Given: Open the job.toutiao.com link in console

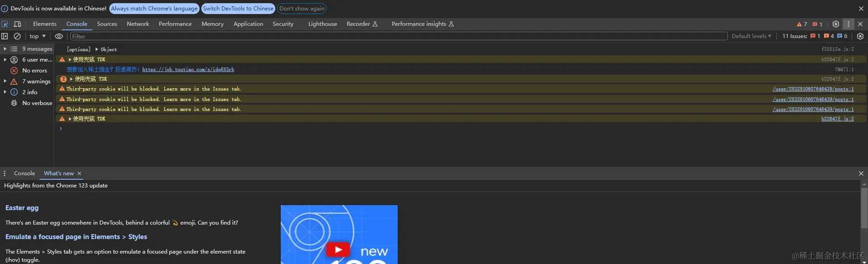Looking at the screenshot, I should pyautogui.click(x=188, y=69).
